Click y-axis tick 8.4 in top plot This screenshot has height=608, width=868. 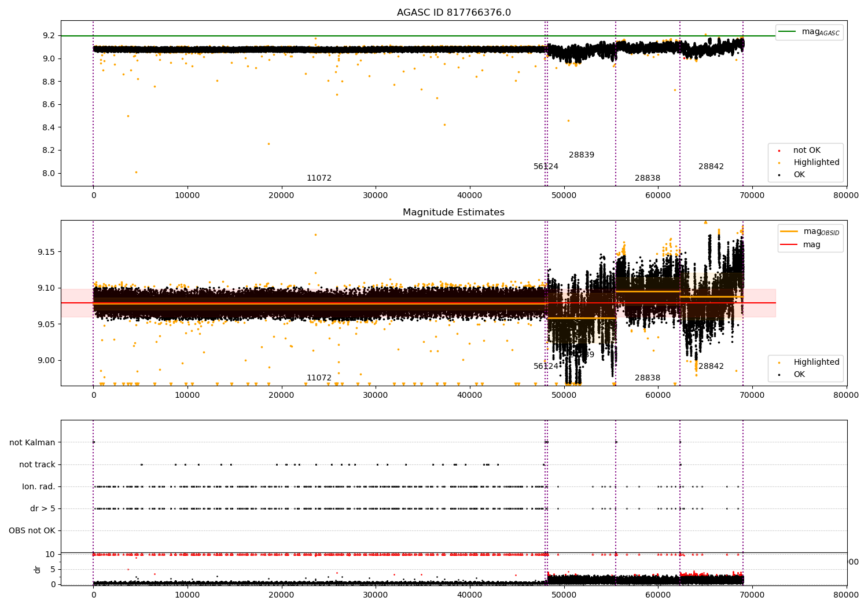pyautogui.click(x=49, y=127)
